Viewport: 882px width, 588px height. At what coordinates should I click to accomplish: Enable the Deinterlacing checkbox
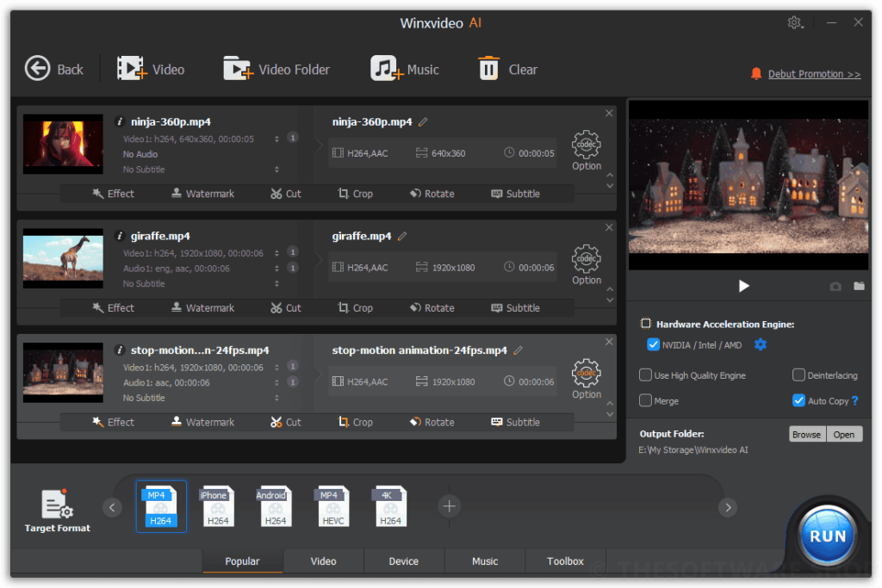(798, 374)
